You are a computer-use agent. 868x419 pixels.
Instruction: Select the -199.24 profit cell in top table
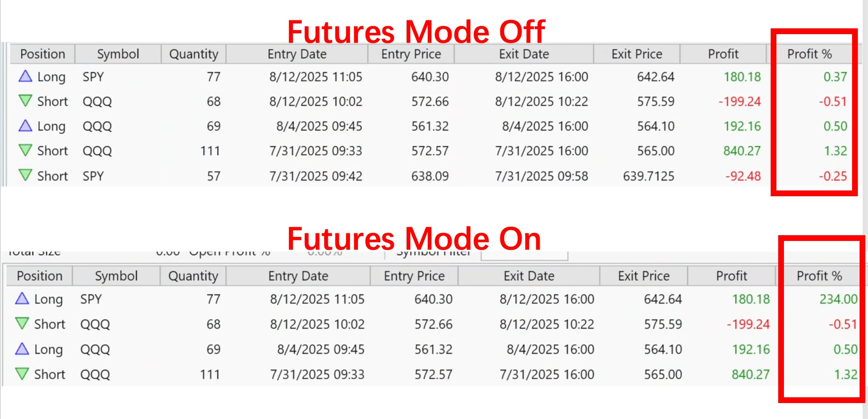coord(739,101)
